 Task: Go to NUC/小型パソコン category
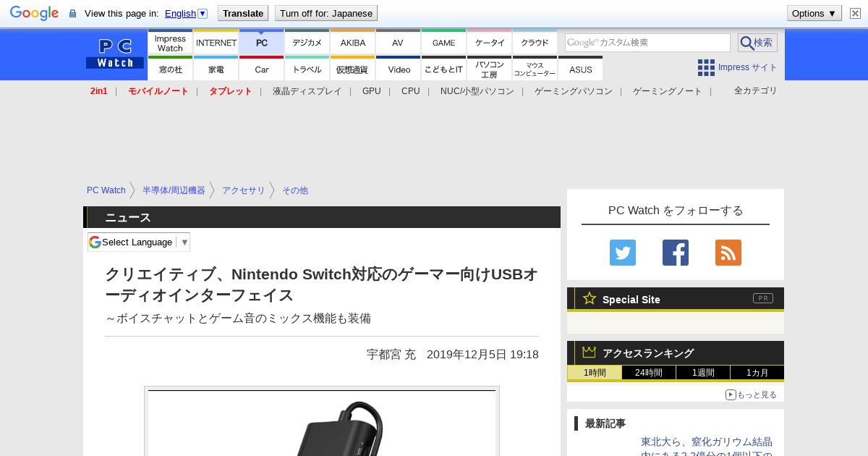coord(477,91)
